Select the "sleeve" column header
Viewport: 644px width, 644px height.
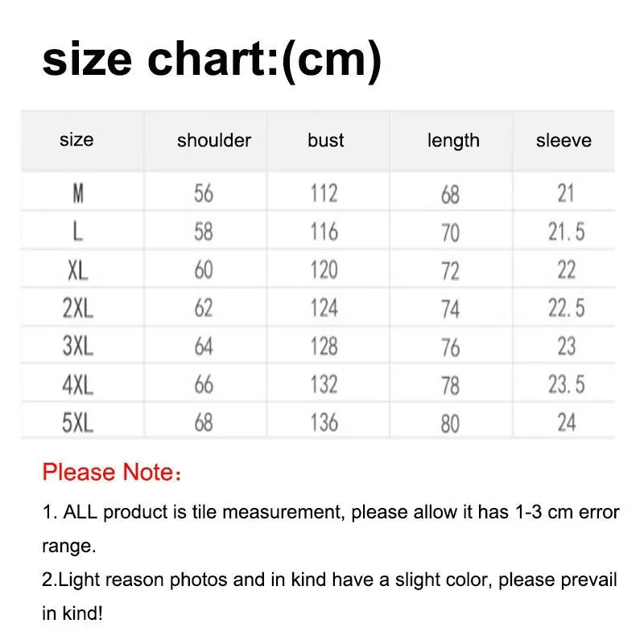tap(563, 141)
